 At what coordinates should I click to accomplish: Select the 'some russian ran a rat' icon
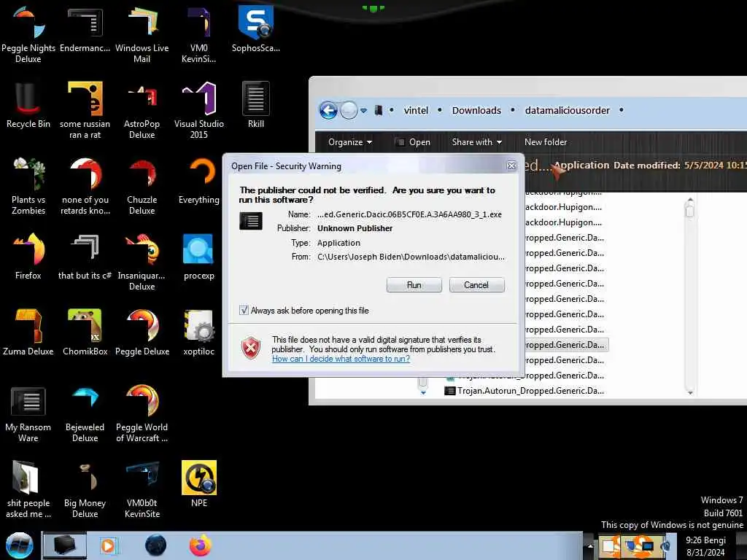pos(85,111)
